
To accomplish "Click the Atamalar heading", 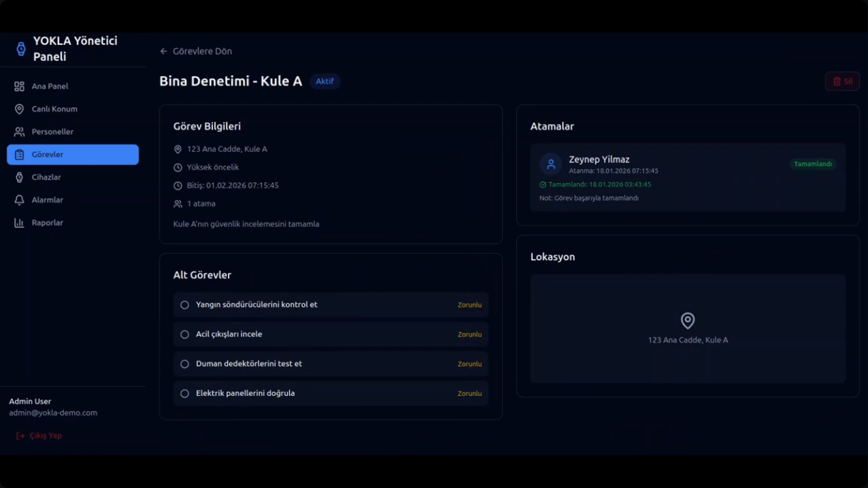I will [x=552, y=127].
